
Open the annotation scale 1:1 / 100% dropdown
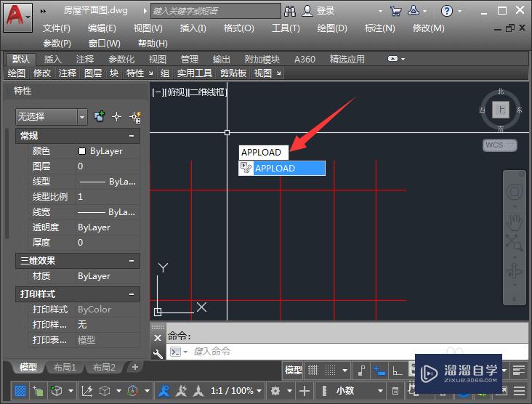(236, 391)
